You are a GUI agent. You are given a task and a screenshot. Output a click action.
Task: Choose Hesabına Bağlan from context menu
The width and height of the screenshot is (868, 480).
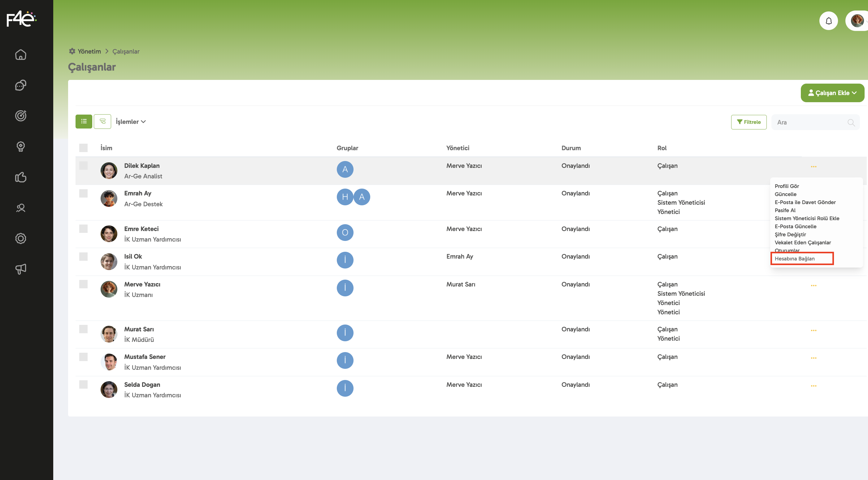795,259
